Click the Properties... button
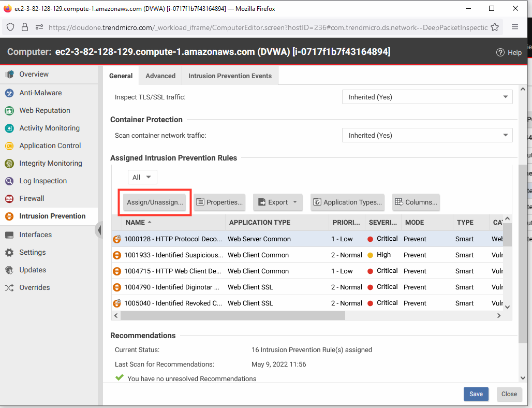The image size is (532, 408). coord(220,202)
